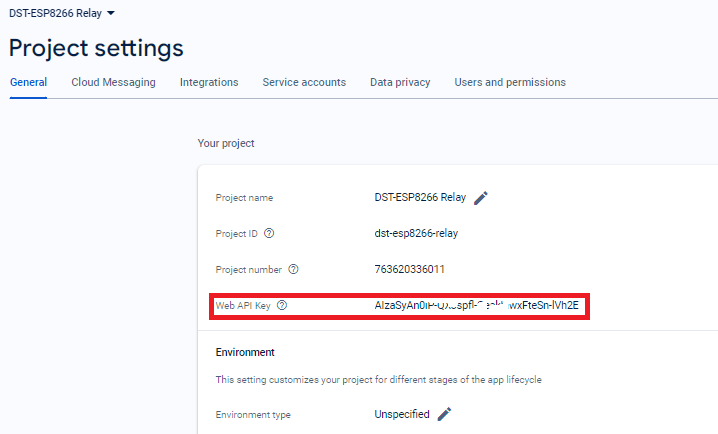The image size is (718, 434).
Task: Click the project number 763620336011
Action: (x=410, y=270)
